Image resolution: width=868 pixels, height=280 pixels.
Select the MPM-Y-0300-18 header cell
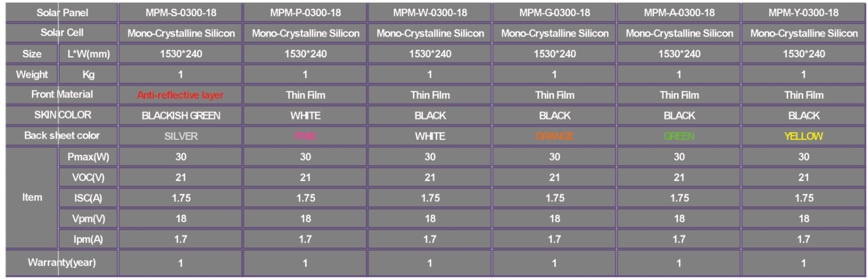[803, 12]
